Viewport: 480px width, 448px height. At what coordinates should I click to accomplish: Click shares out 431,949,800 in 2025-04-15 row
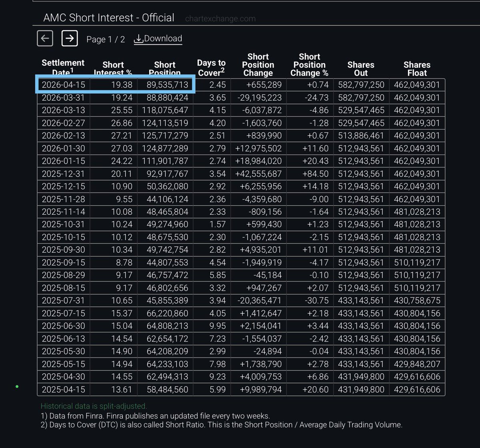click(x=361, y=390)
